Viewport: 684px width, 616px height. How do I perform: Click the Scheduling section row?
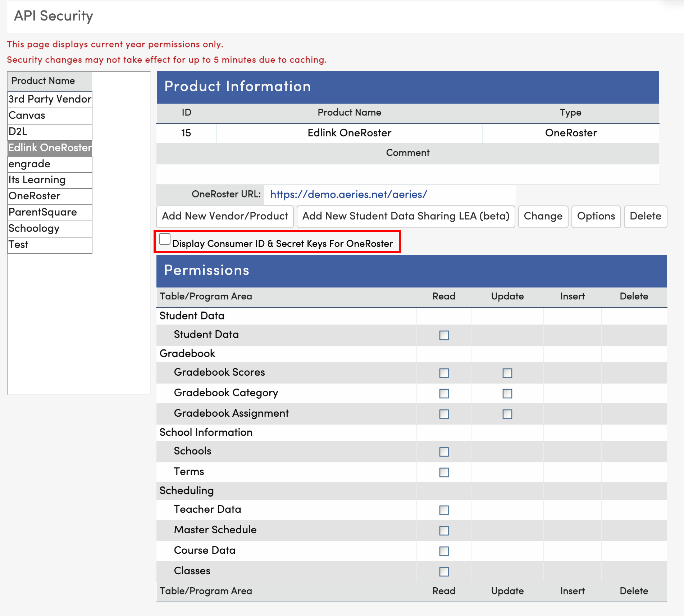pos(412,491)
